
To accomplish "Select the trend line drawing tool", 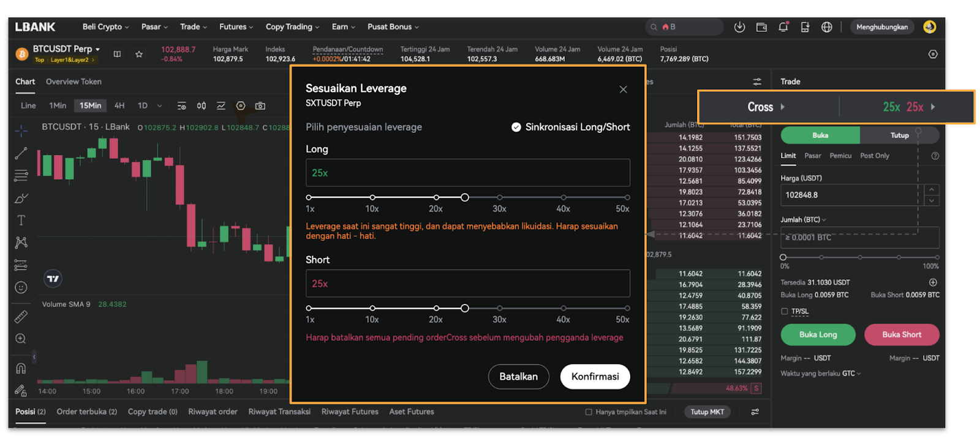I will 21,153.
